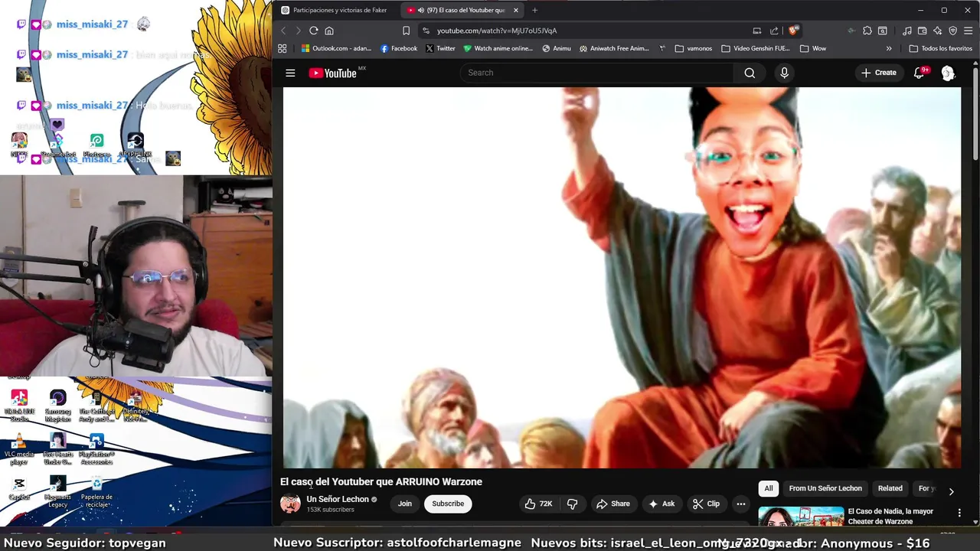The image size is (980, 551).
Task: Open the Leo AI sparkle icon
Action: [x=938, y=31]
